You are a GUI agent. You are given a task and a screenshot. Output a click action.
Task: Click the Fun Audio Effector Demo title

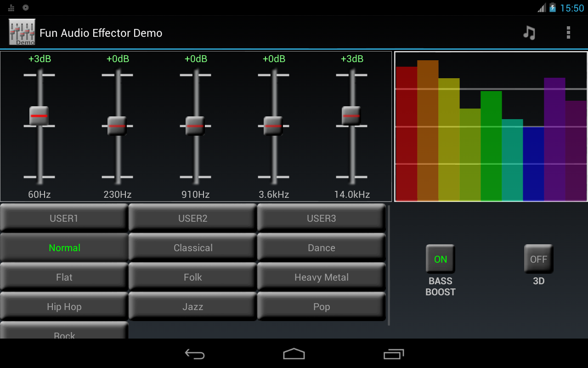coord(101,33)
